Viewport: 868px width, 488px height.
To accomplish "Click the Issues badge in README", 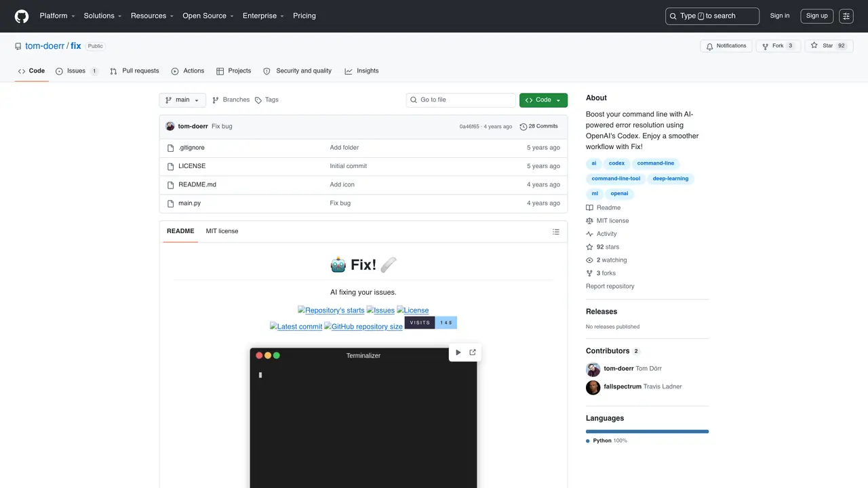I will click(380, 310).
